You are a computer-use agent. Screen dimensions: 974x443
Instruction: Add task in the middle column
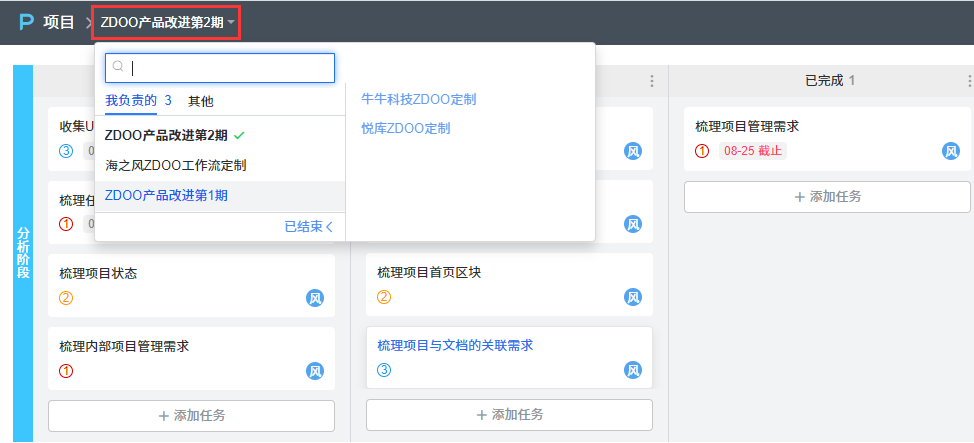coord(509,414)
